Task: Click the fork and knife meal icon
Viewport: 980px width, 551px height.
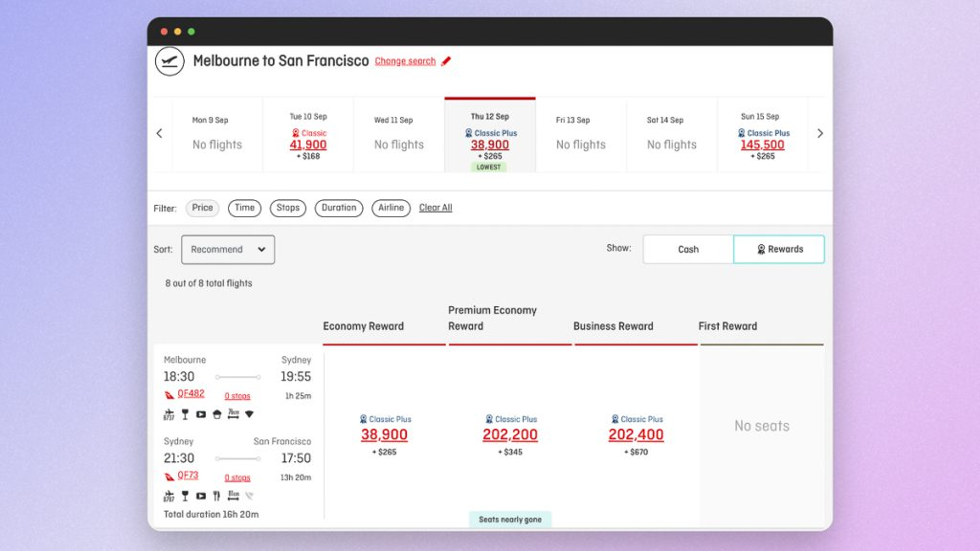Action: click(x=216, y=496)
